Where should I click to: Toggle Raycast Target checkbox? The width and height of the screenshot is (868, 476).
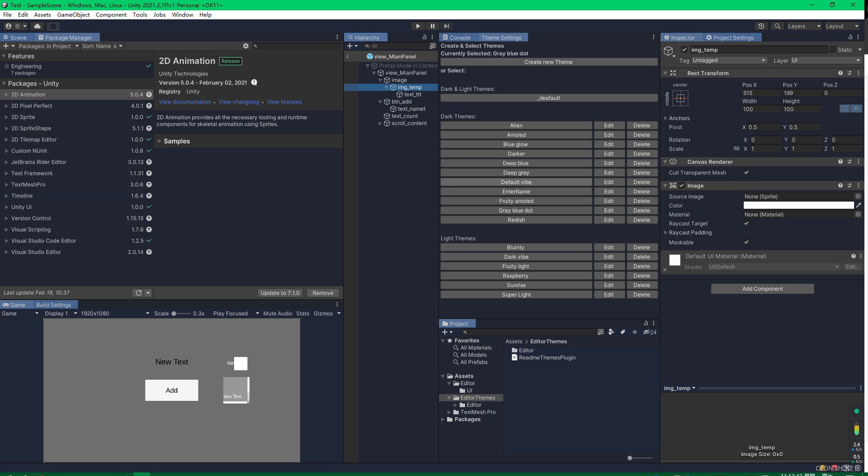pos(746,223)
